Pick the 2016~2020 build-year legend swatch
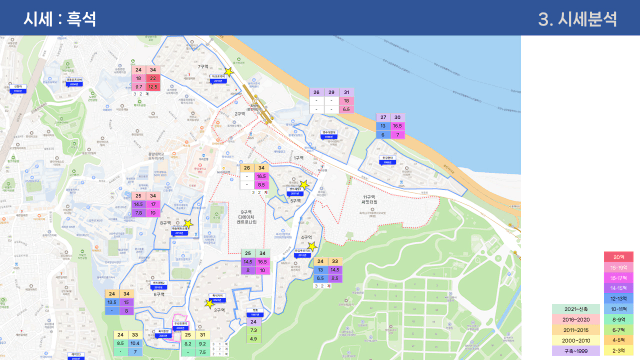Viewport: 640px width, 360px height. [576, 320]
